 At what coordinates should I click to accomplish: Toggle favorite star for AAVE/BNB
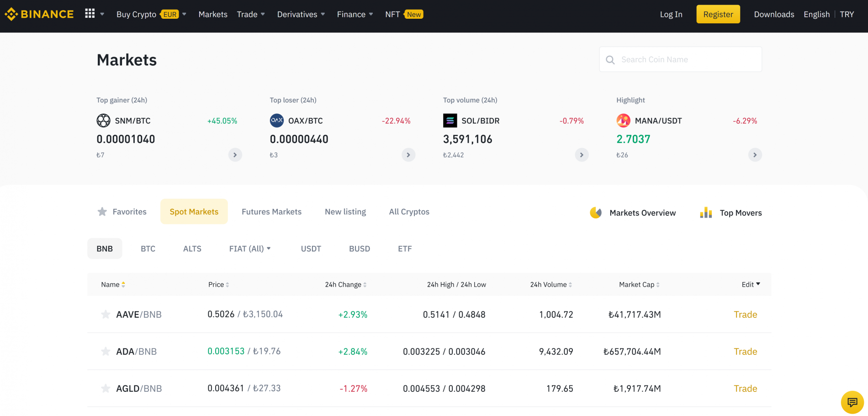(106, 315)
